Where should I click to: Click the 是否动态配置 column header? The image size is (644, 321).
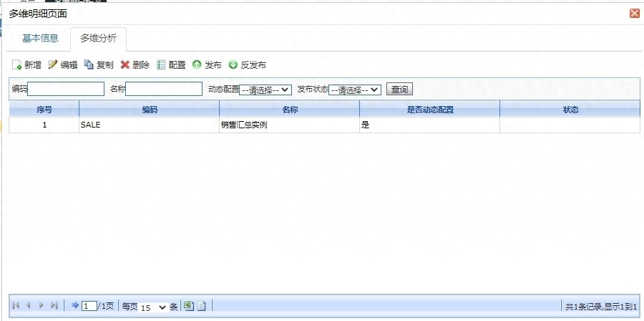click(x=430, y=110)
